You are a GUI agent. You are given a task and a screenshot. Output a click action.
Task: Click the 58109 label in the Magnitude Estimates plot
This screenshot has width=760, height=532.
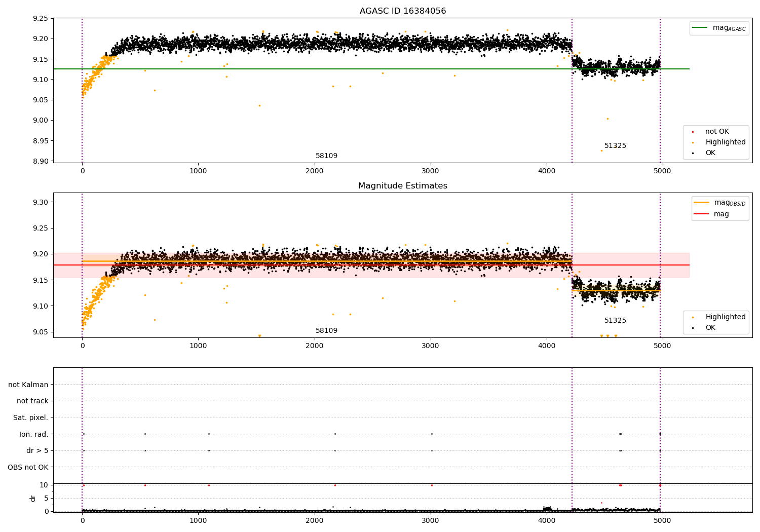326,331
